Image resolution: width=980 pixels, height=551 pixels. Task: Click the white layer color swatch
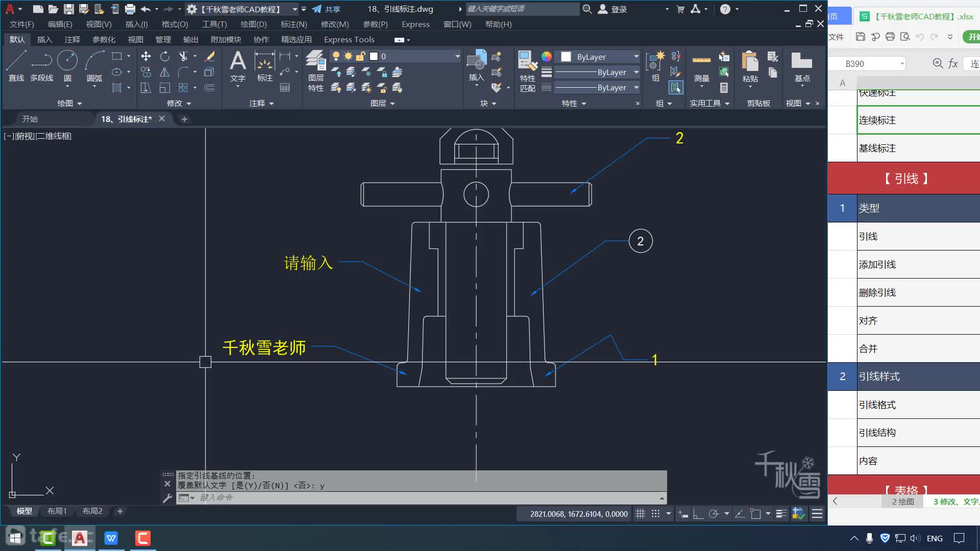[374, 56]
